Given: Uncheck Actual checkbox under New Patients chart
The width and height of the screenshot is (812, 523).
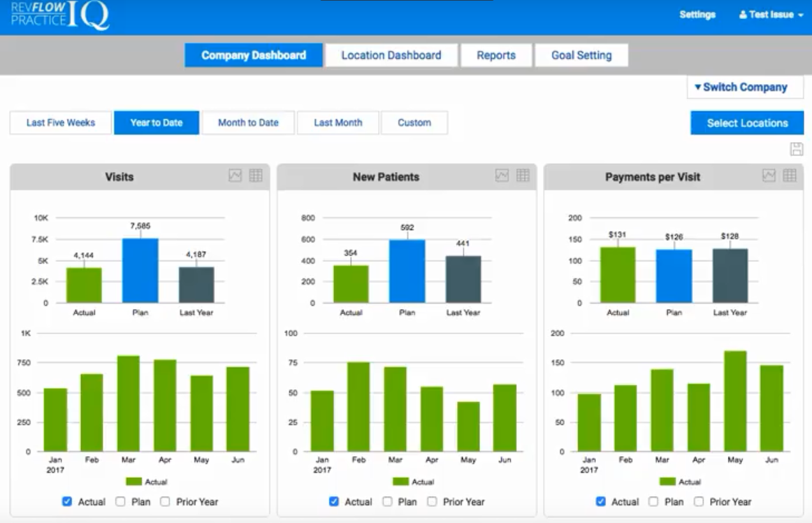Looking at the screenshot, I should (334, 501).
